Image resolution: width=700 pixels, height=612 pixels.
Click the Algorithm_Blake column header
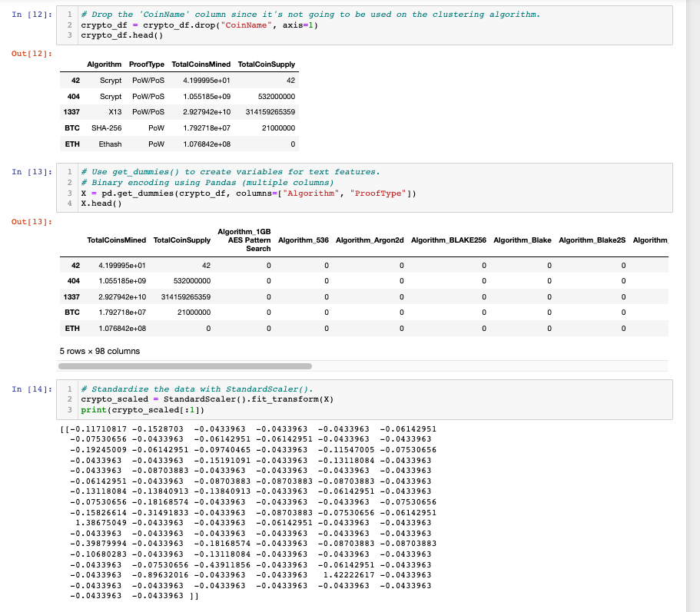pos(523,240)
